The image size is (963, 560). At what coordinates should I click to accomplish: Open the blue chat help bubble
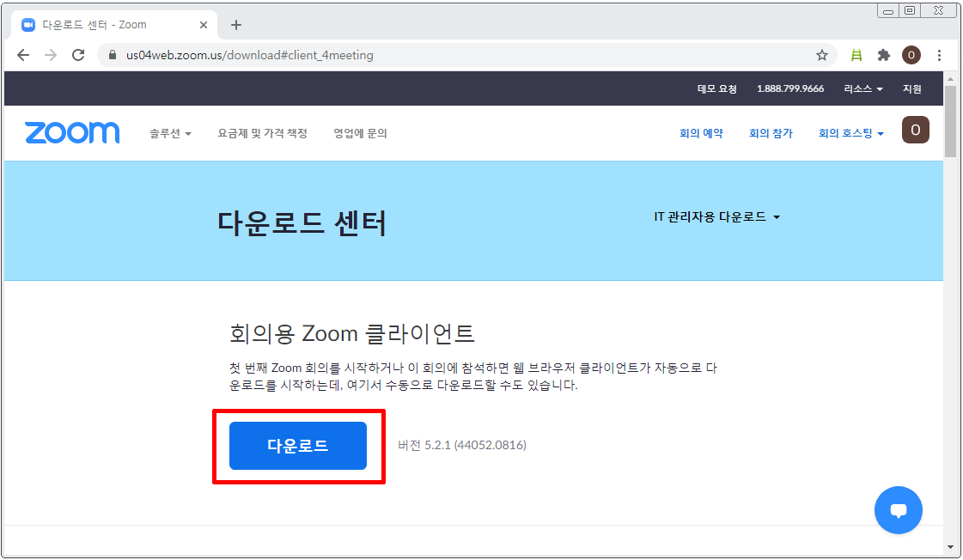pyautogui.click(x=899, y=509)
